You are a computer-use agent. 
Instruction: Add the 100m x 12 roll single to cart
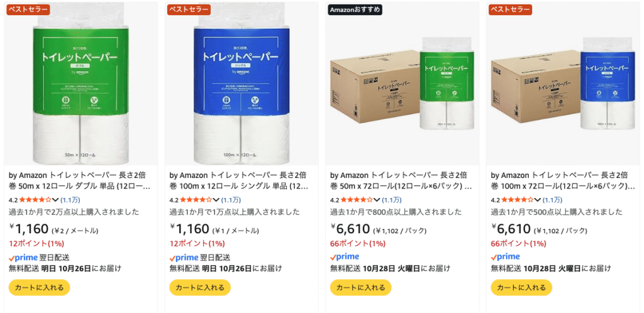200,288
